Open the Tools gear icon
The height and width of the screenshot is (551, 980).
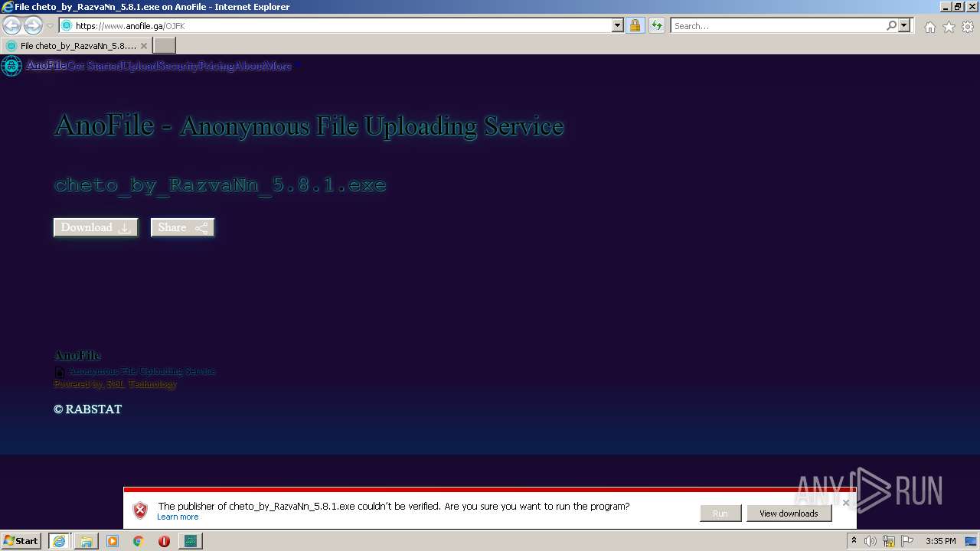[968, 27]
